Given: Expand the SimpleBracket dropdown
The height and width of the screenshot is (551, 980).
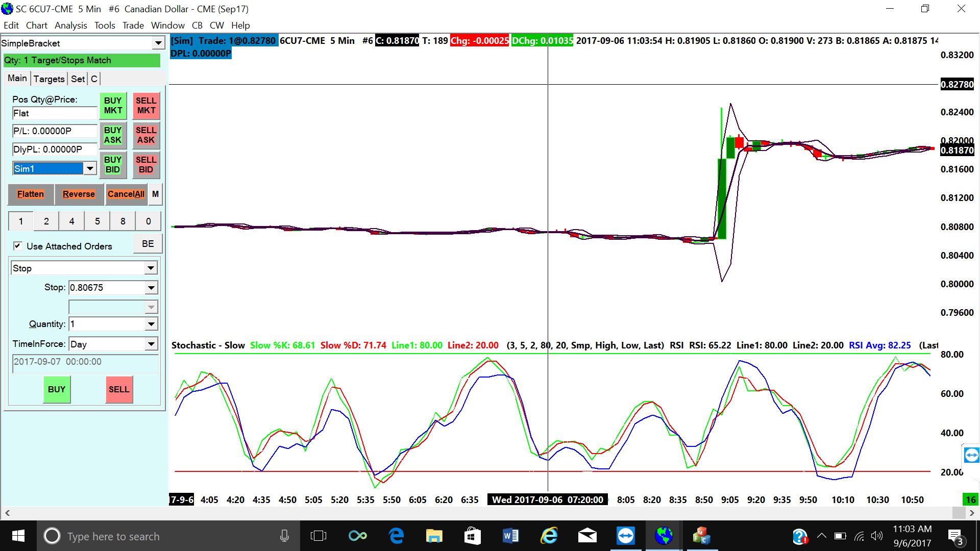Looking at the screenshot, I should [158, 43].
